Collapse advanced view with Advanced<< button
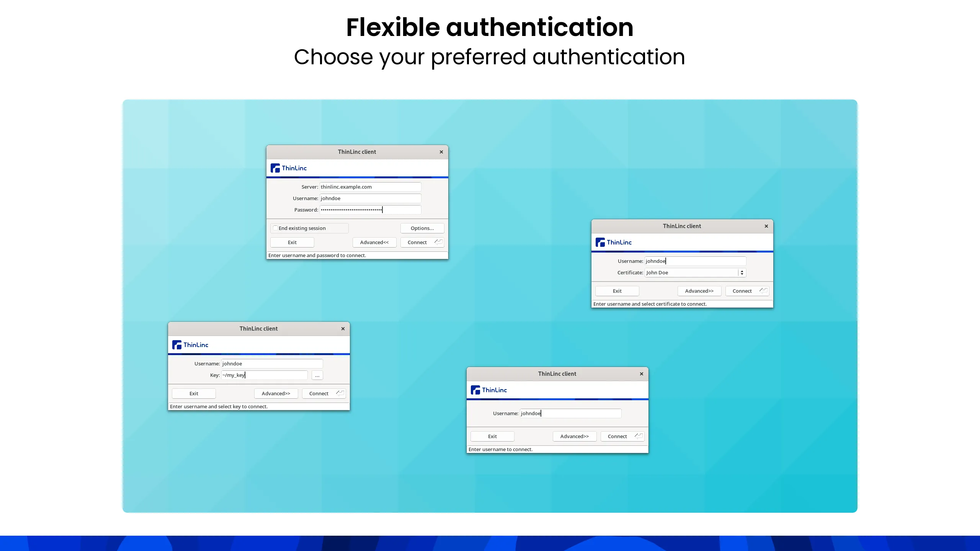Image resolution: width=980 pixels, height=551 pixels. [374, 242]
